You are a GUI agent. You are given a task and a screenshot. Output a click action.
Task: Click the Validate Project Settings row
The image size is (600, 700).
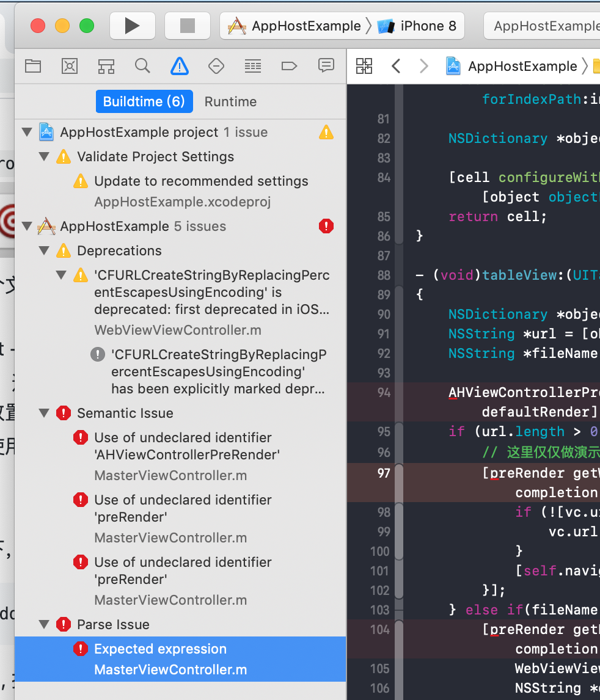(180, 157)
